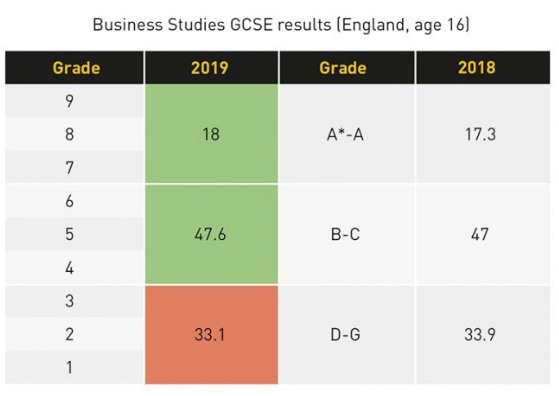559x396 pixels.
Task: Click the grade 1 row cell
Action: [x=75, y=367]
